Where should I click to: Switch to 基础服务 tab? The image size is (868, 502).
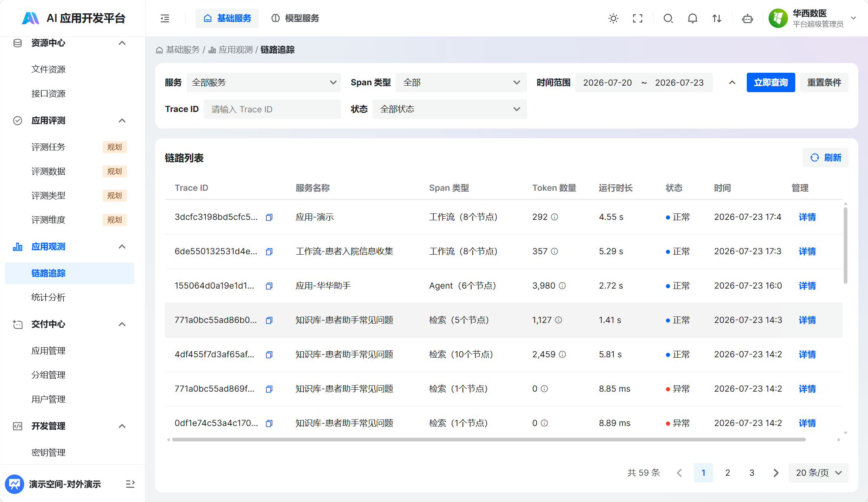227,18
